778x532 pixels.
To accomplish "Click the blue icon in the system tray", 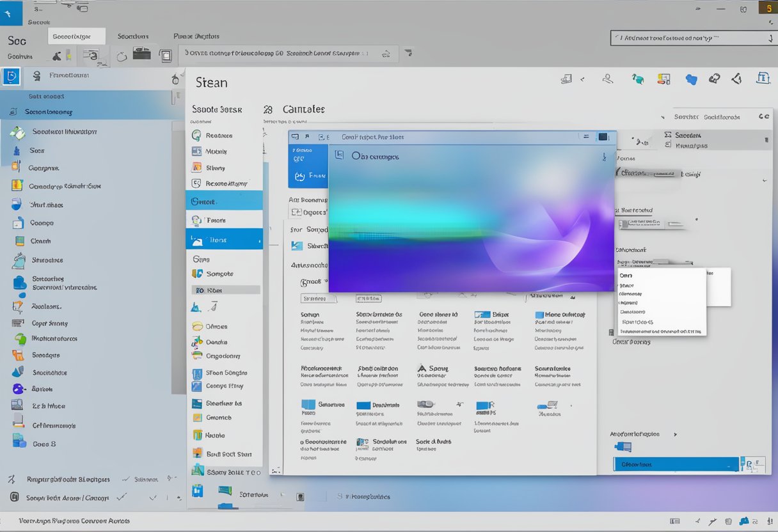I will coord(743,522).
